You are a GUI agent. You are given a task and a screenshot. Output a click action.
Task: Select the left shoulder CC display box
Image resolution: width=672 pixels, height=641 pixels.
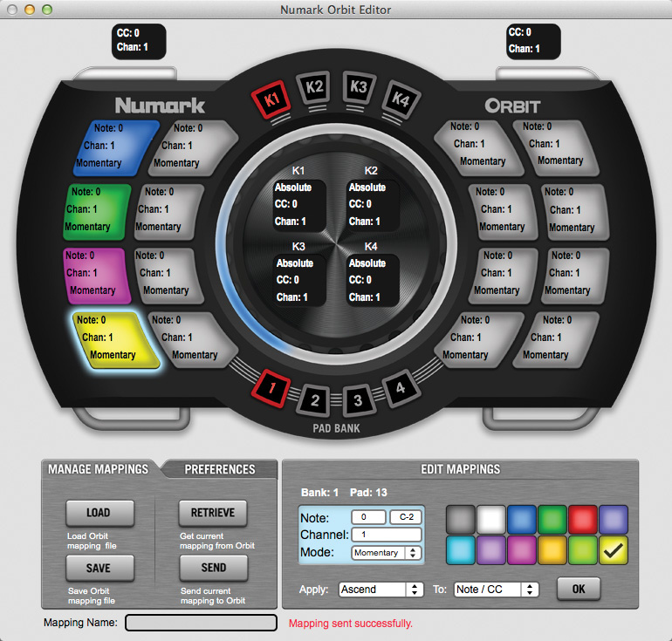click(x=139, y=42)
